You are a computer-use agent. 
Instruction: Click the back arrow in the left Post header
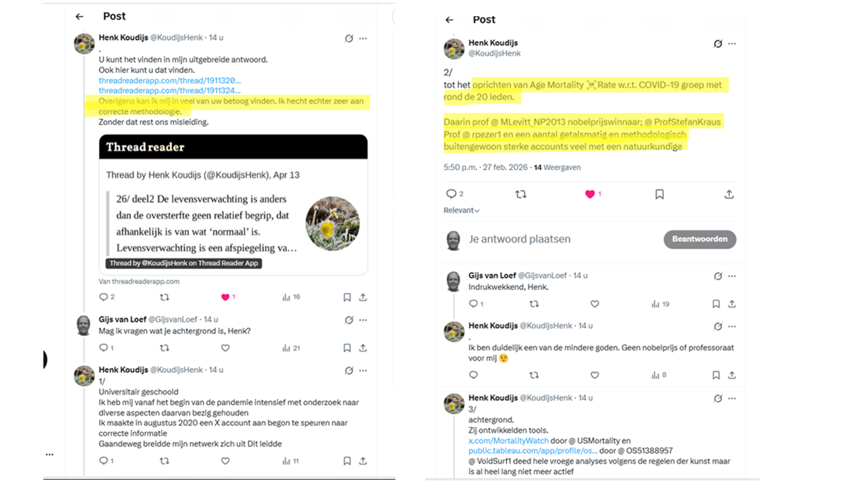click(x=79, y=16)
